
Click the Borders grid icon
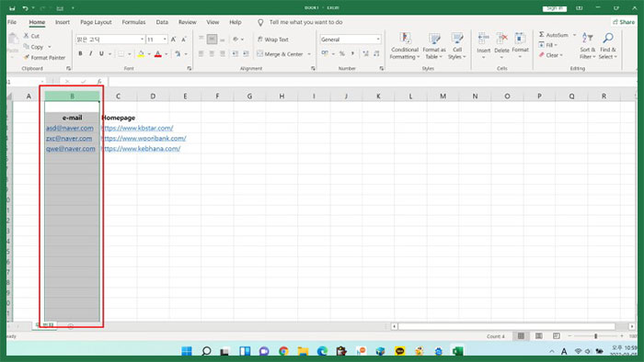click(121, 53)
